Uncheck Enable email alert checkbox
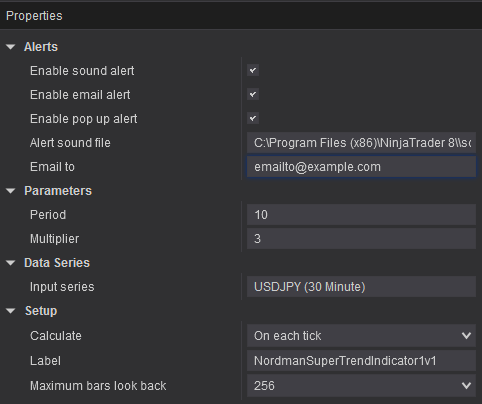The image size is (482, 404). [253, 95]
